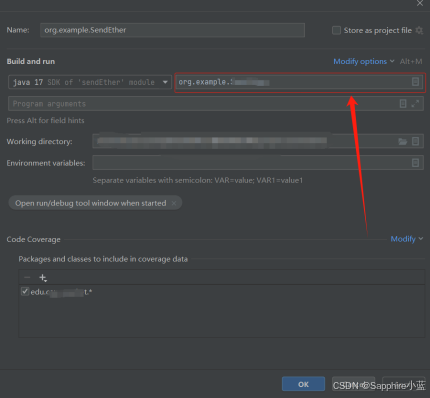The image size is (430, 398).
Task: Uncheck the edu package coverage pattern
Action: point(25,292)
